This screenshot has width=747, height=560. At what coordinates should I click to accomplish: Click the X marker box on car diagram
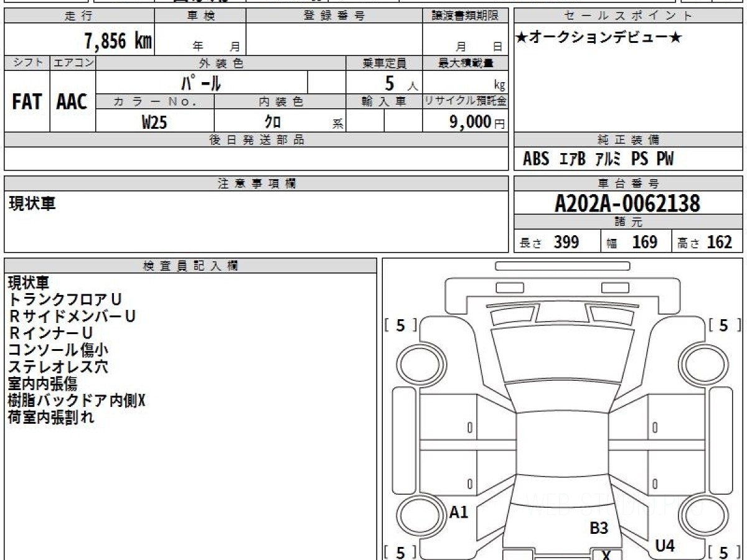(605, 555)
